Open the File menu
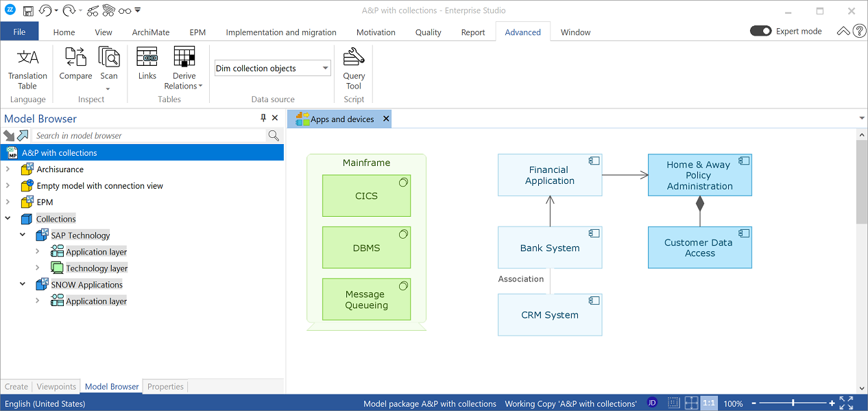 tap(19, 32)
